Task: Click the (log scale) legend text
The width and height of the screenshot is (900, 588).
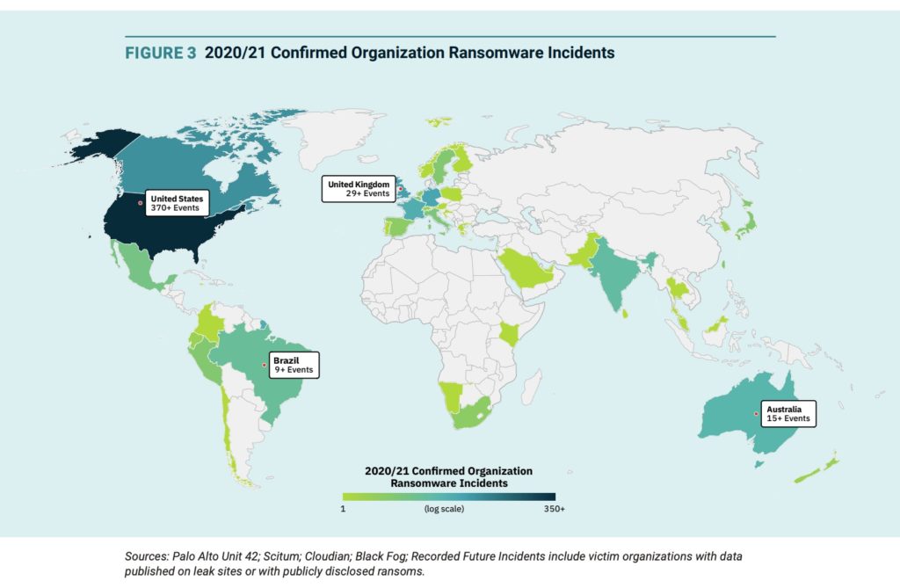Action: 444,509
